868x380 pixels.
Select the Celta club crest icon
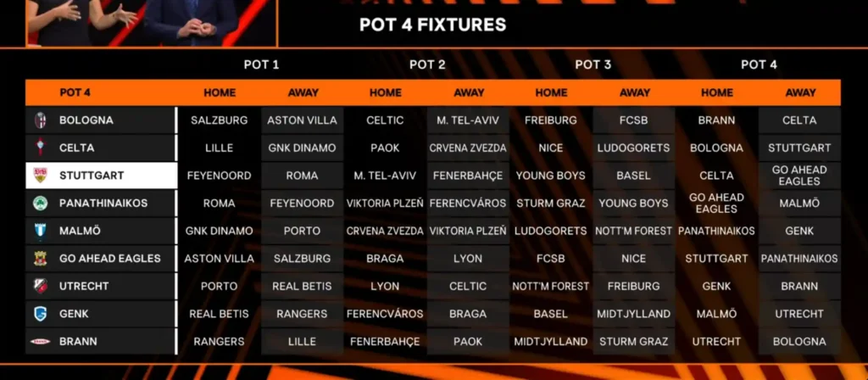(40, 148)
